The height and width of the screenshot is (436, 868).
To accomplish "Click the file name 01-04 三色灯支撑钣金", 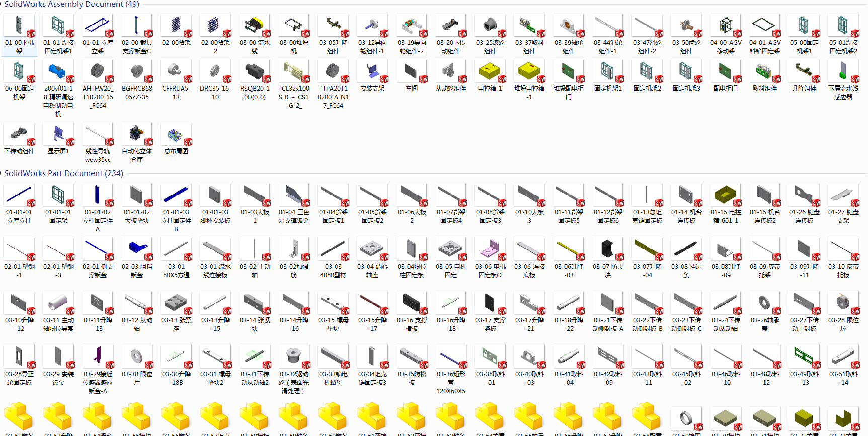I will [x=294, y=216].
